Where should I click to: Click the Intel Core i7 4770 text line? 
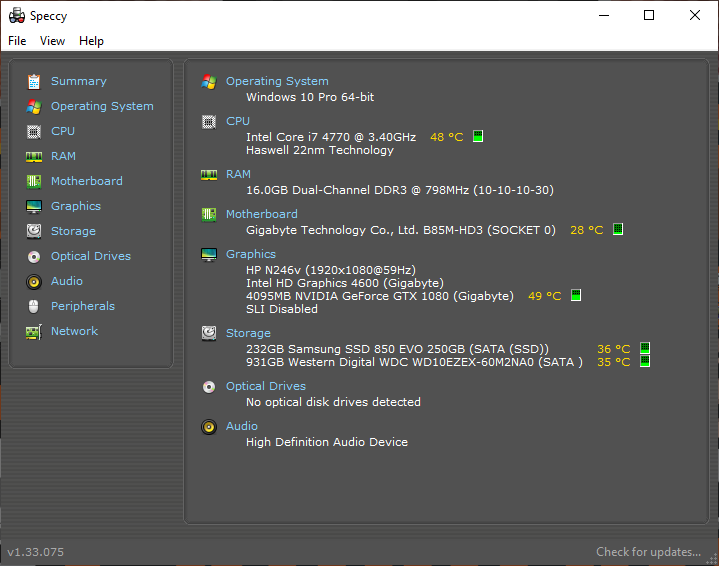click(x=331, y=137)
